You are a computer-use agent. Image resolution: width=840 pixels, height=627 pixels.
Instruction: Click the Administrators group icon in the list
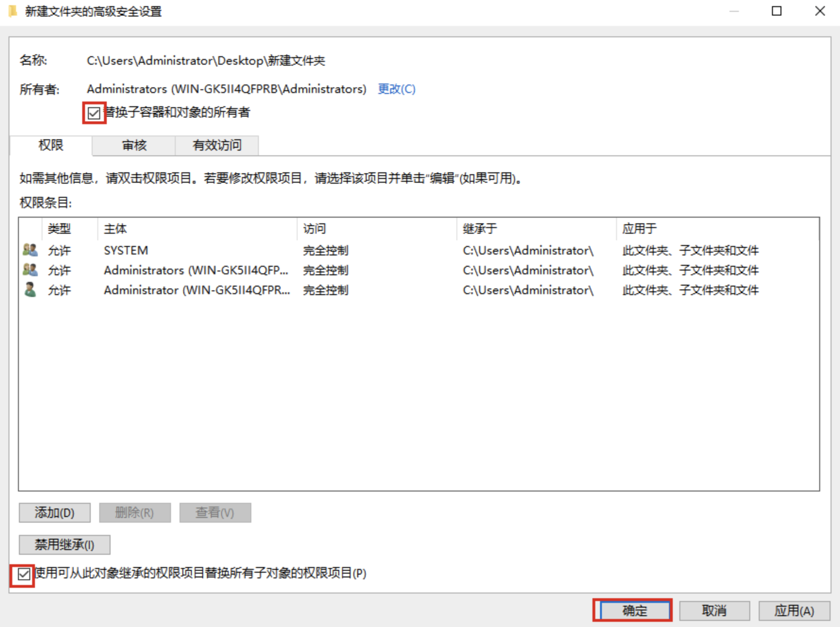pos(30,270)
